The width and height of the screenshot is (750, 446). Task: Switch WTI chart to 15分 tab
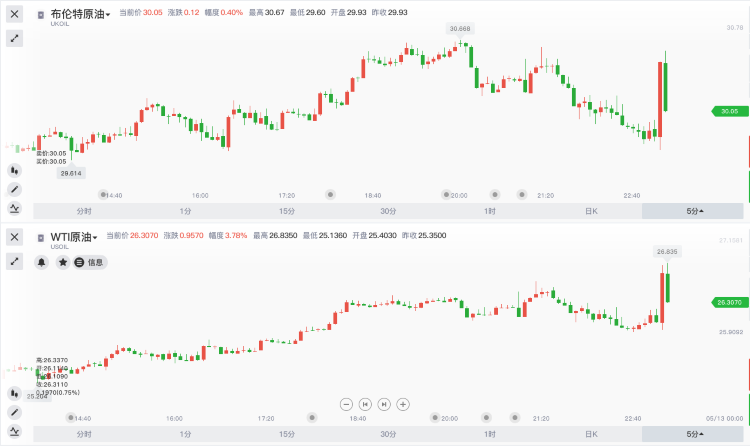point(287,434)
